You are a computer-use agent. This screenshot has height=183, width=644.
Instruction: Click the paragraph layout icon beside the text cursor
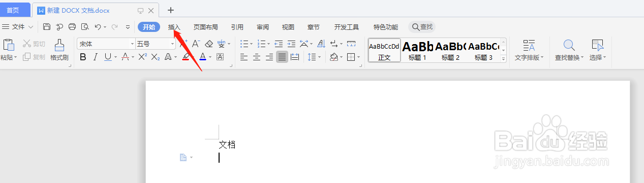pyautogui.click(x=183, y=158)
